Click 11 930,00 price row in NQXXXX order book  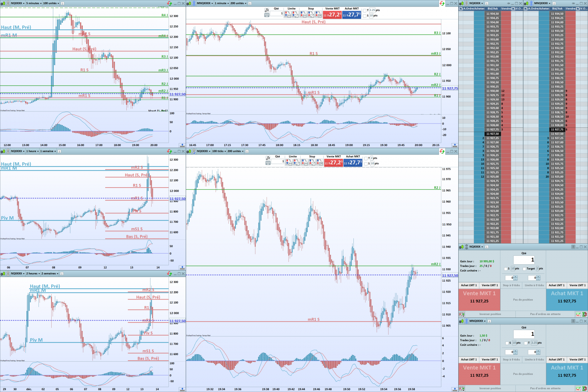[x=492, y=91]
